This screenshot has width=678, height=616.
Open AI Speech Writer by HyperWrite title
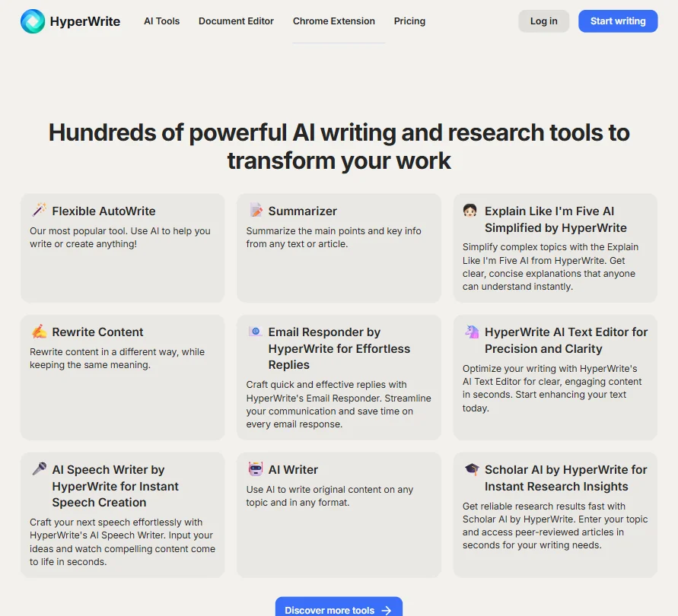click(115, 486)
